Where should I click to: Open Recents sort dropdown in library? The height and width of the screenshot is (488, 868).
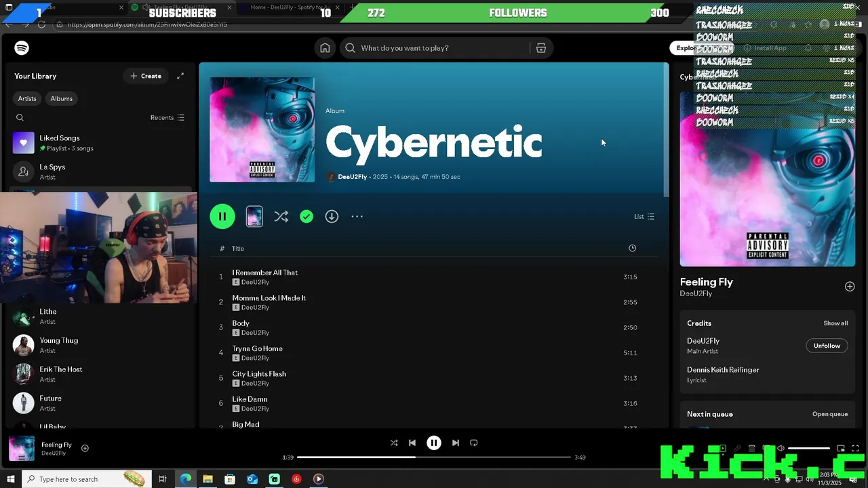click(167, 117)
